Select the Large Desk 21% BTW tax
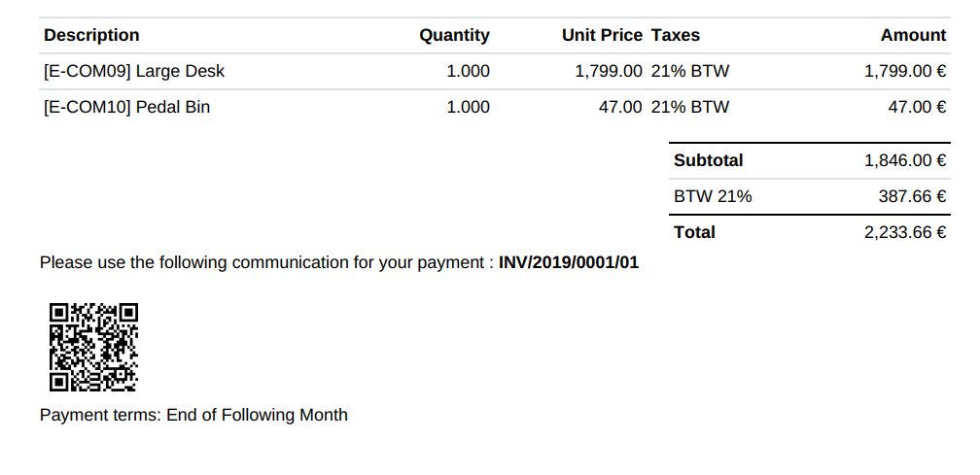Screen dimensions: 980x475 [689, 71]
